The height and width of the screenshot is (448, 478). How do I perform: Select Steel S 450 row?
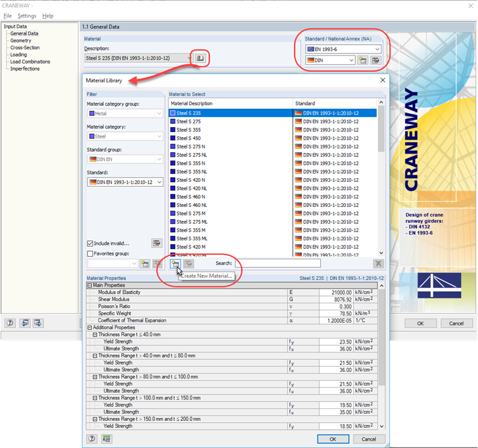(x=273, y=138)
